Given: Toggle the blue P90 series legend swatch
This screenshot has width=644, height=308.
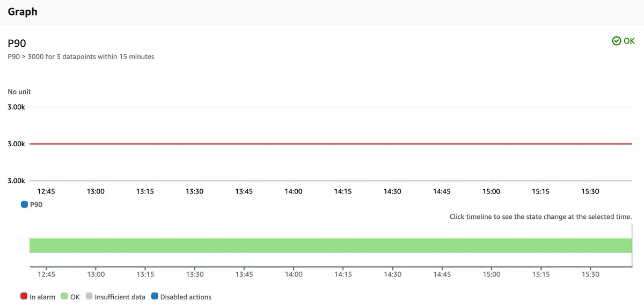Looking at the screenshot, I should click(x=24, y=204).
